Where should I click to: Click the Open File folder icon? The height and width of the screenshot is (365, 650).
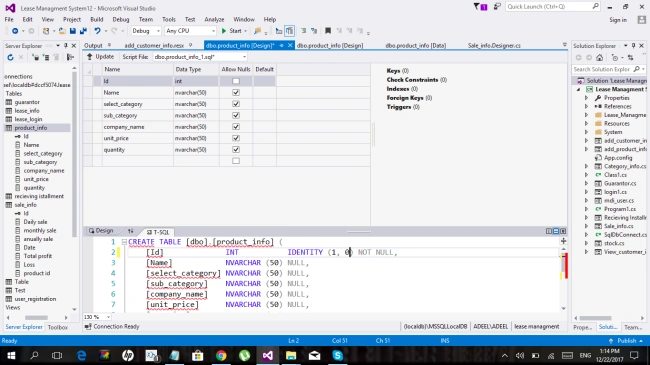(62, 31)
